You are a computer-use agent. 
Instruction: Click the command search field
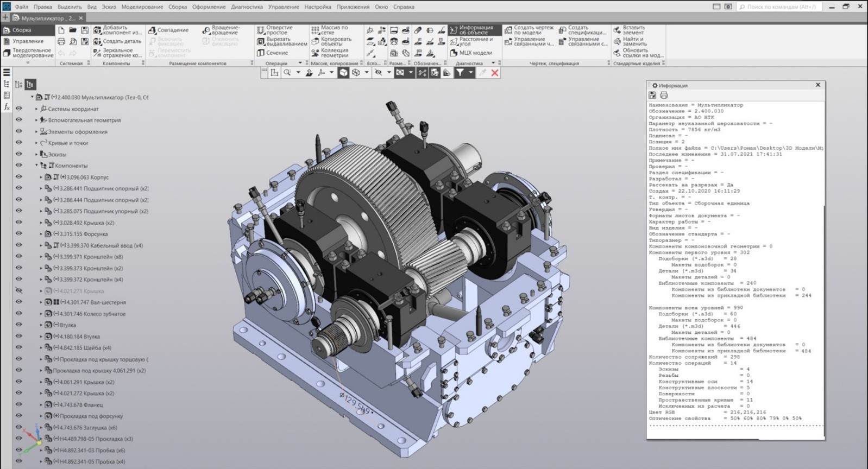pyautogui.click(x=781, y=7)
